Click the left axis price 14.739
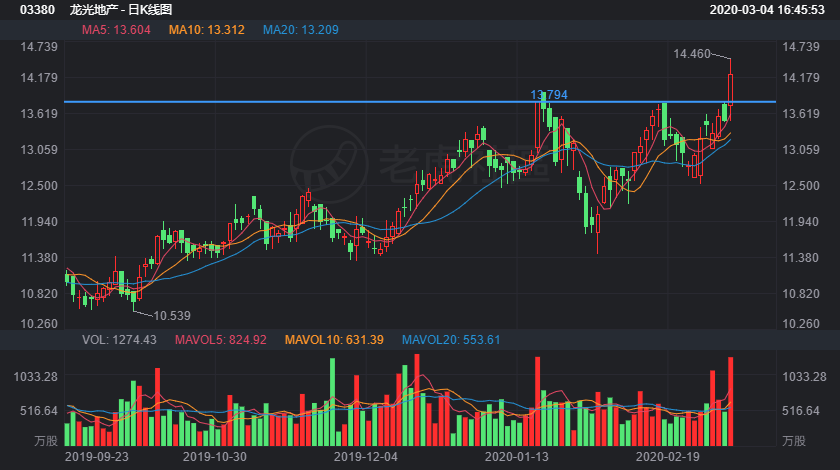This screenshot has height=470, width=840. (39, 47)
